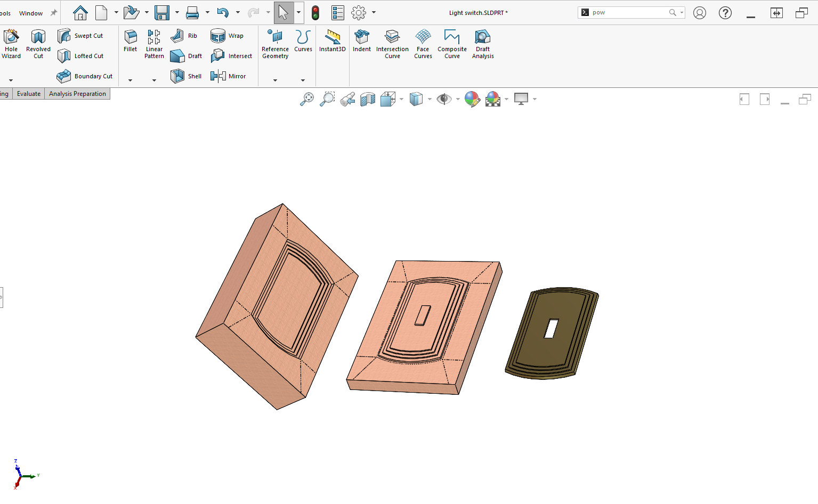
Task: Open the Mirror feature tool
Action: coord(230,76)
